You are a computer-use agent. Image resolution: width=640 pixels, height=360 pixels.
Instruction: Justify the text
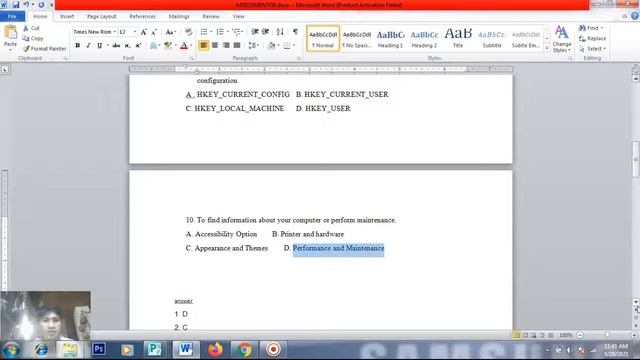pos(237,45)
